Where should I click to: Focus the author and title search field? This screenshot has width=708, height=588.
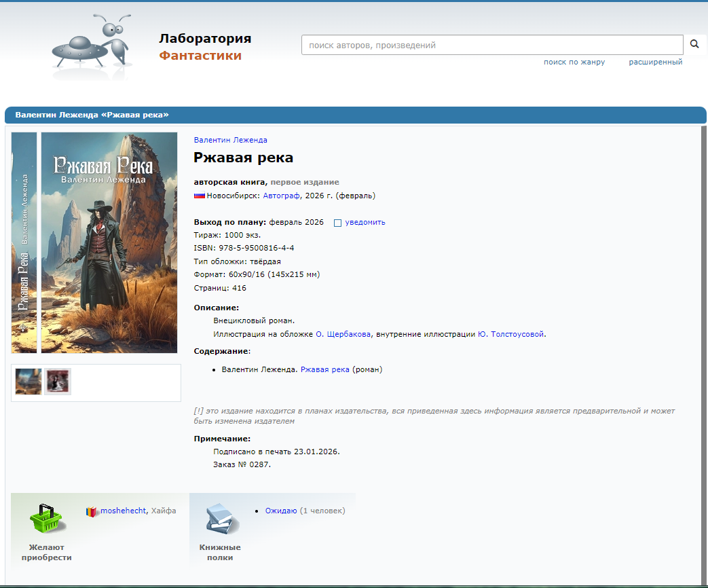(x=491, y=45)
